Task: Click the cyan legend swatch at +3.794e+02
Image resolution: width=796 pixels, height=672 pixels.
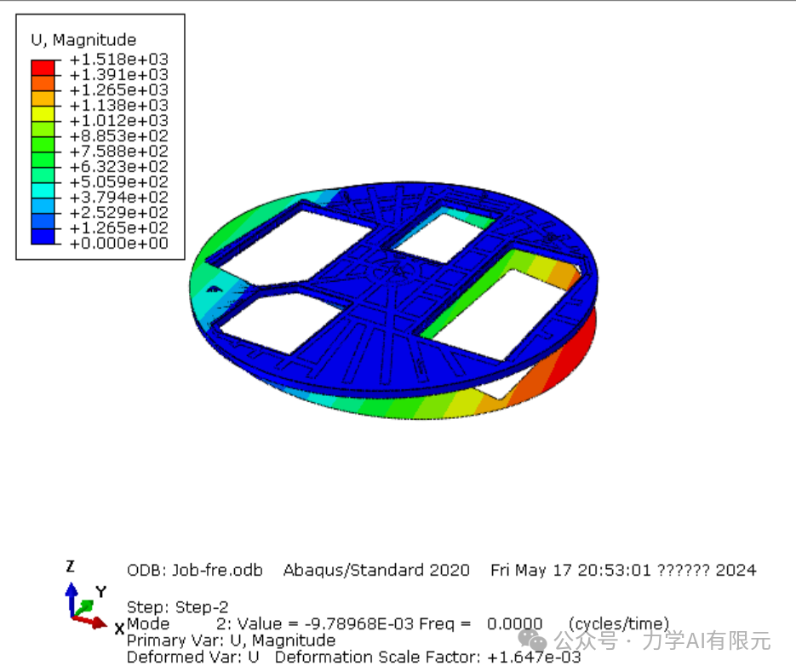Action: [43, 191]
